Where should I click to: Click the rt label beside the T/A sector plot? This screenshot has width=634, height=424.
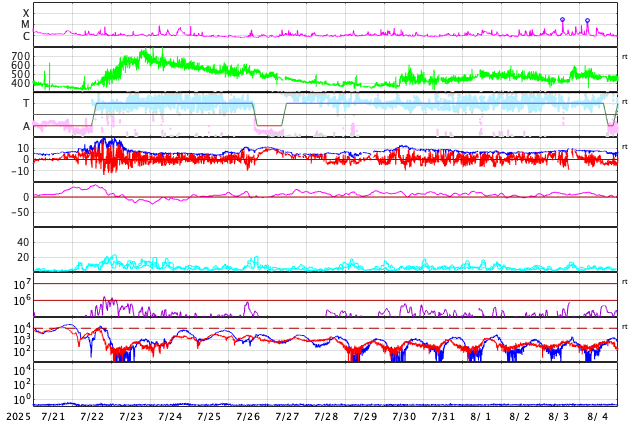(625, 102)
